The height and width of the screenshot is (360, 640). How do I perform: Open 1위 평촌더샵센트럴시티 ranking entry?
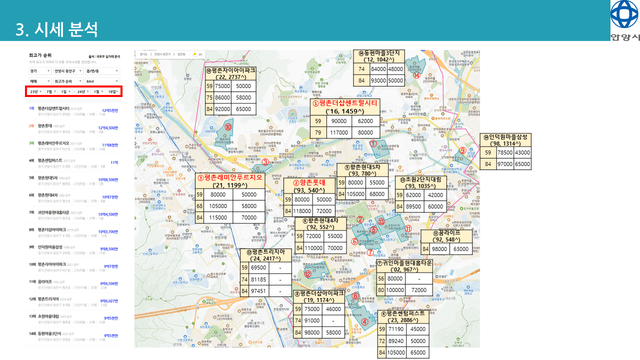tap(73, 111)
